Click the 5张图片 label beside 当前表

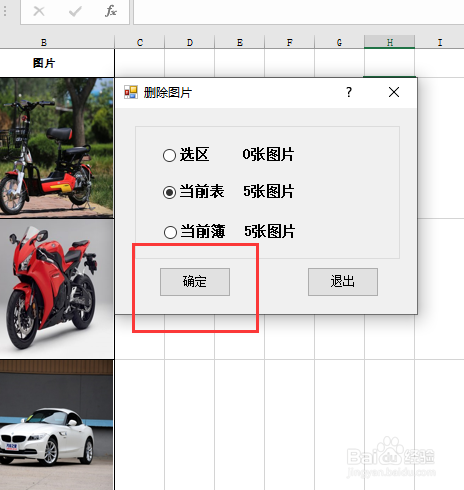point(268,192)
